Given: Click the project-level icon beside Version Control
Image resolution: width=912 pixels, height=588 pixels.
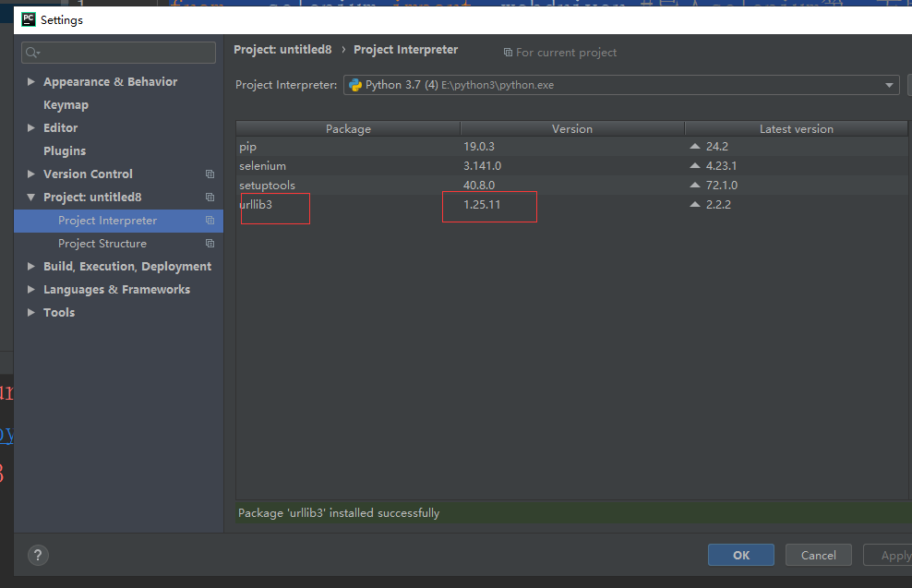Looking at the screenshot, I should tap(210, 174).
